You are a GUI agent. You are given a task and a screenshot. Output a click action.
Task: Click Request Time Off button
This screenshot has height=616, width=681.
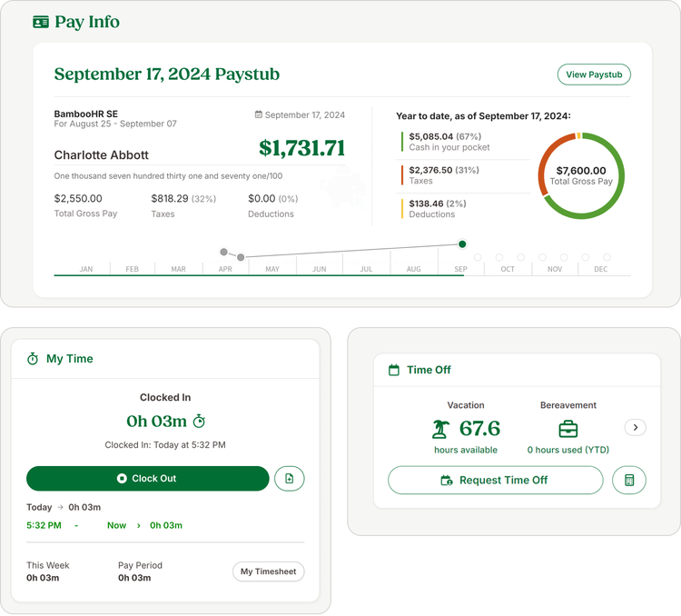[495, 480]
